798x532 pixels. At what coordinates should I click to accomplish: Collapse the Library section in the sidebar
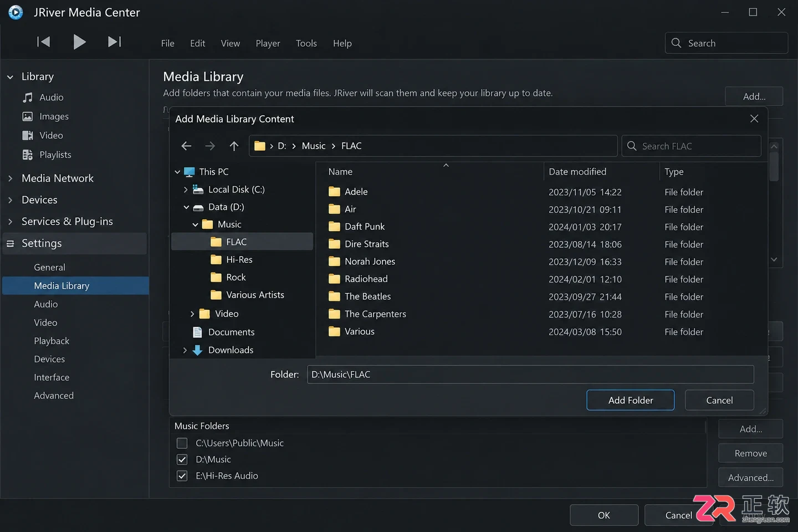tap(10, 77)
